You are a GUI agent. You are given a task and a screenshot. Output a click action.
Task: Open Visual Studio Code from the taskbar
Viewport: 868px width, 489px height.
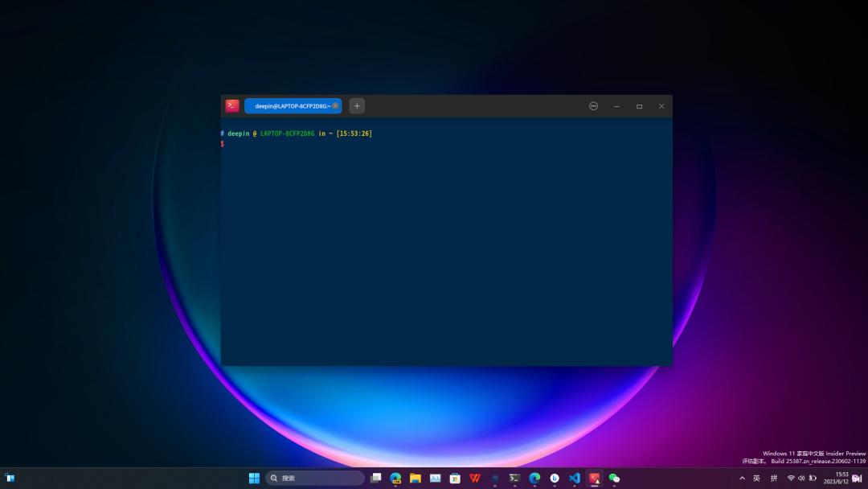573,477
